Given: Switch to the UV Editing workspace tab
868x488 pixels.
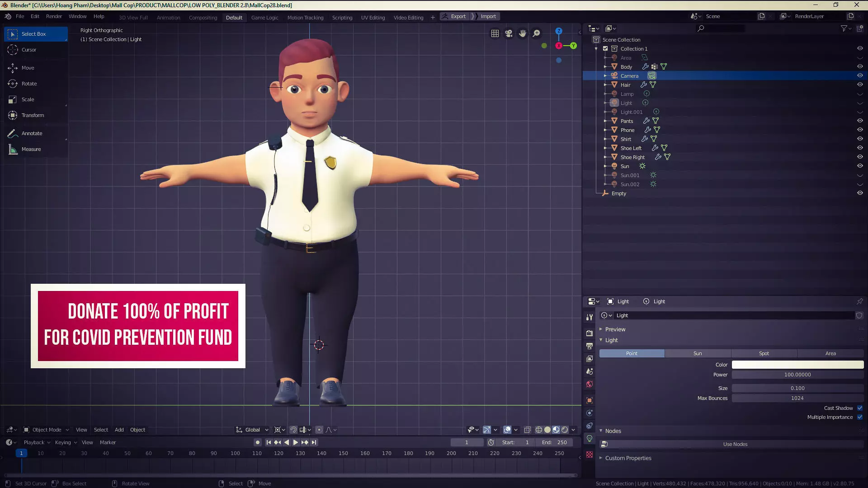Looking at the screenshot, I should pyautogui.click(x=373, y=18).
